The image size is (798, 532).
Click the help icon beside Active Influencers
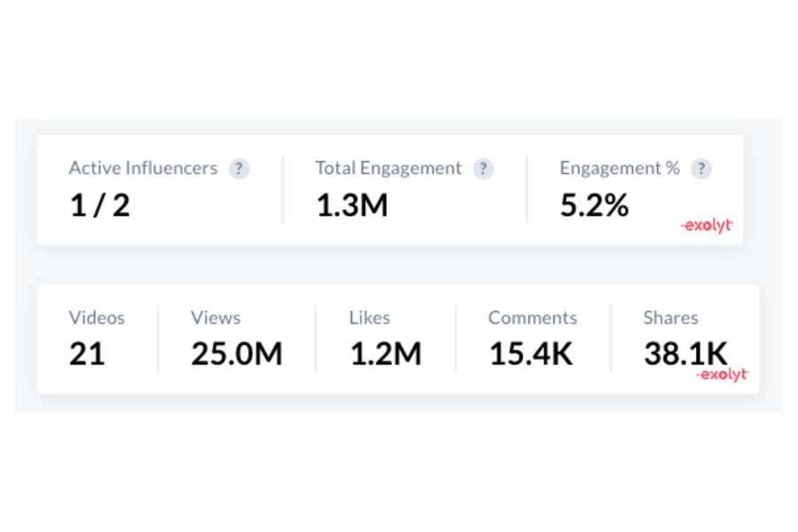click(239, 169)
